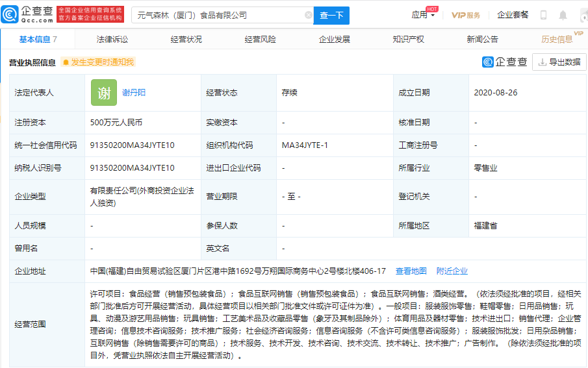The height and width of the screenshot is (368, 588).
Task: Click the status value 存续
Action: (289, 93)
